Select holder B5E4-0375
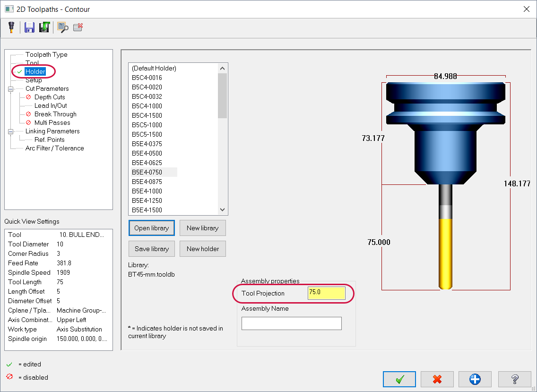This screenshot has height=392, width=537. pos(147,144)
